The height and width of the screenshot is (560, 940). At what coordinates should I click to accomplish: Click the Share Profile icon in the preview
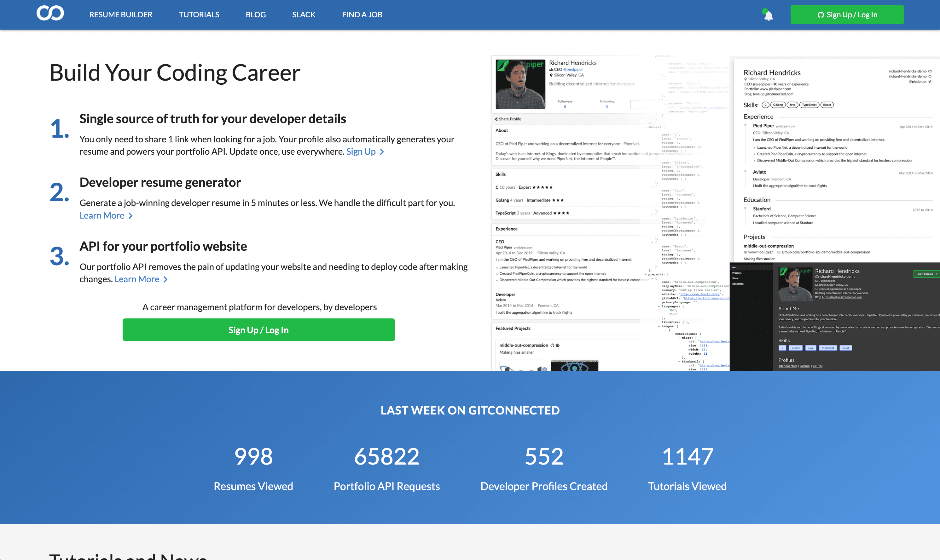pos(496,119)
